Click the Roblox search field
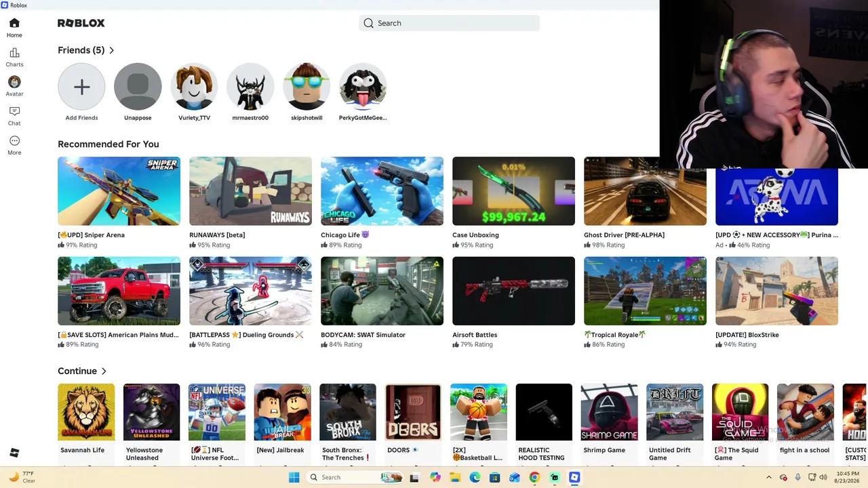 click(x=449, y=23)
